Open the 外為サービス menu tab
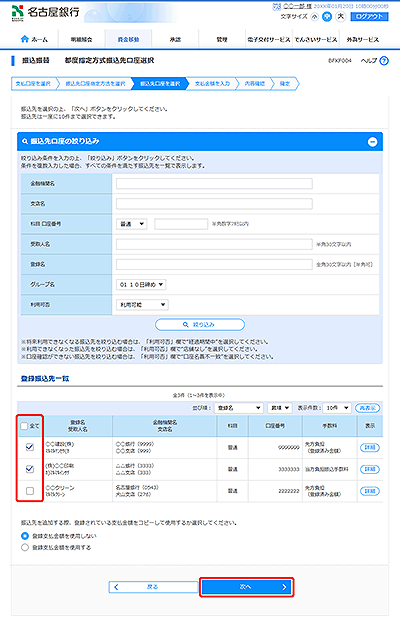Viewport: 400px width, 631px height. point(363,39)
